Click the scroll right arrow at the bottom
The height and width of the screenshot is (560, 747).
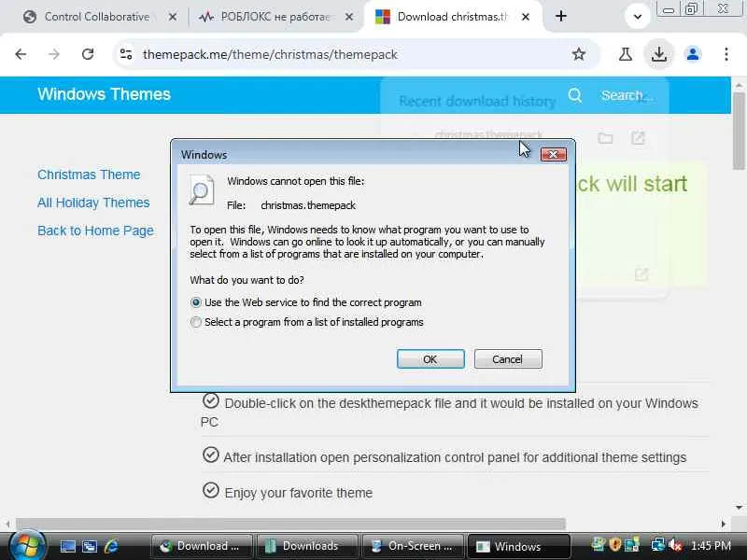click(723, 525)
